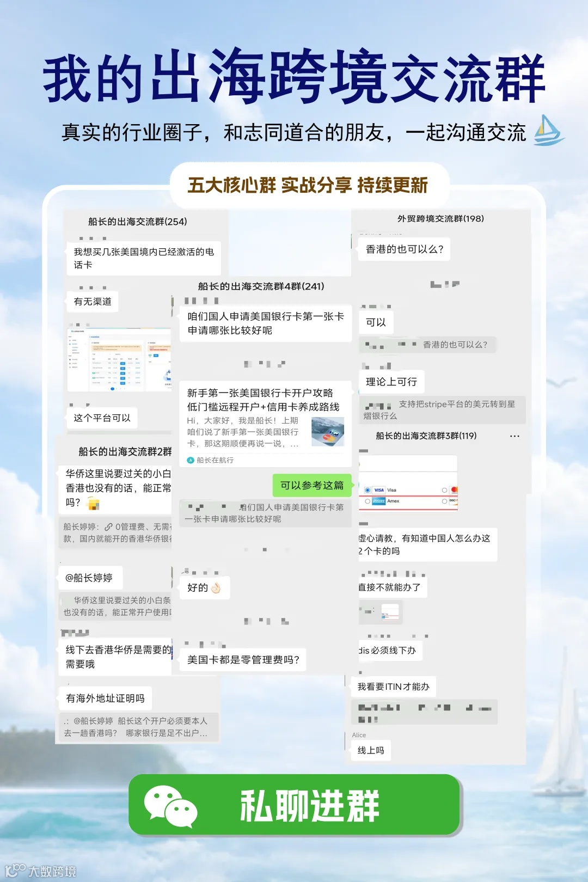Select the Amex radio button
Viewport: 588px width, 882px height.
(367, 501)
